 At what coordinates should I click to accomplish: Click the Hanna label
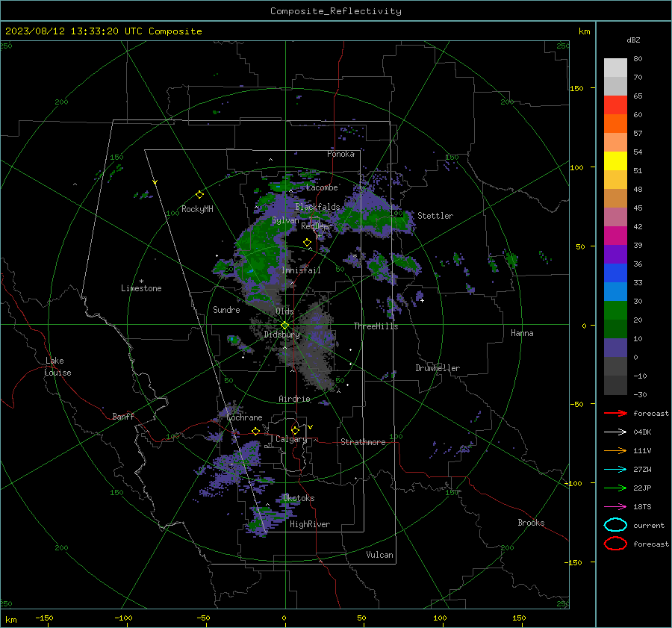(x=522, y=333)
